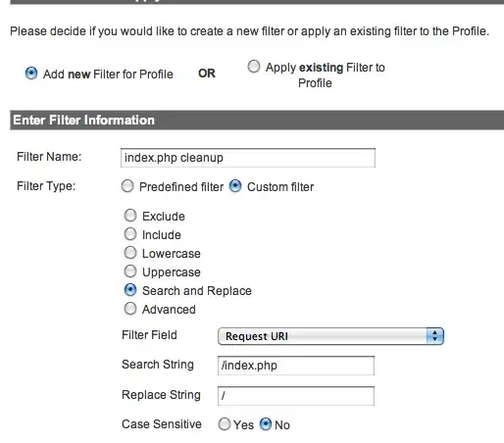Pick the Search and Replace option

point(130,290)
